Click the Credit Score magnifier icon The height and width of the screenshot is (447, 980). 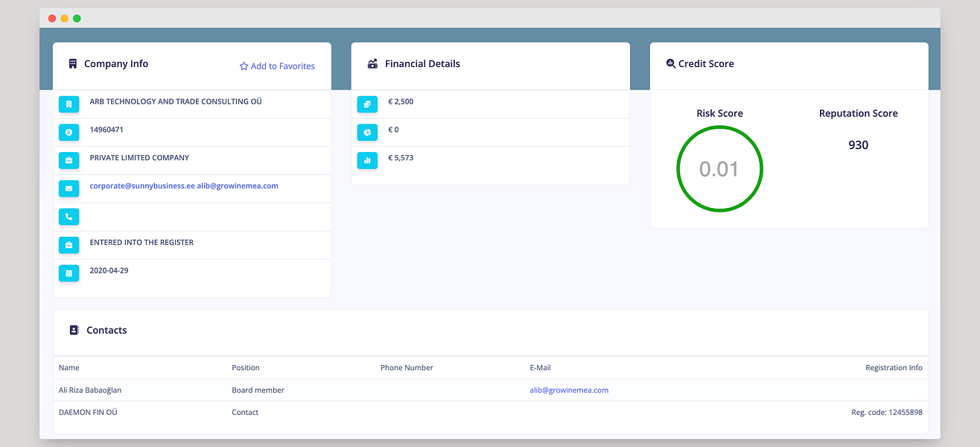(670, 64)
